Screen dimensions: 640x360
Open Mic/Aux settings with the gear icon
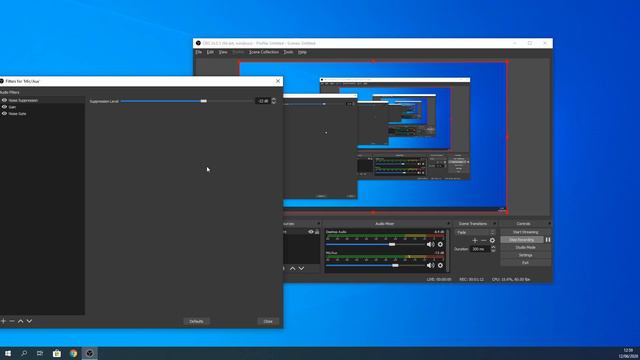click(x=440, y=265)
